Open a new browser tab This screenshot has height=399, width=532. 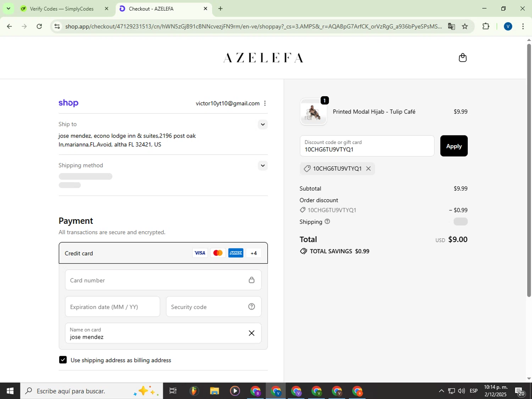tap(220, 9)
